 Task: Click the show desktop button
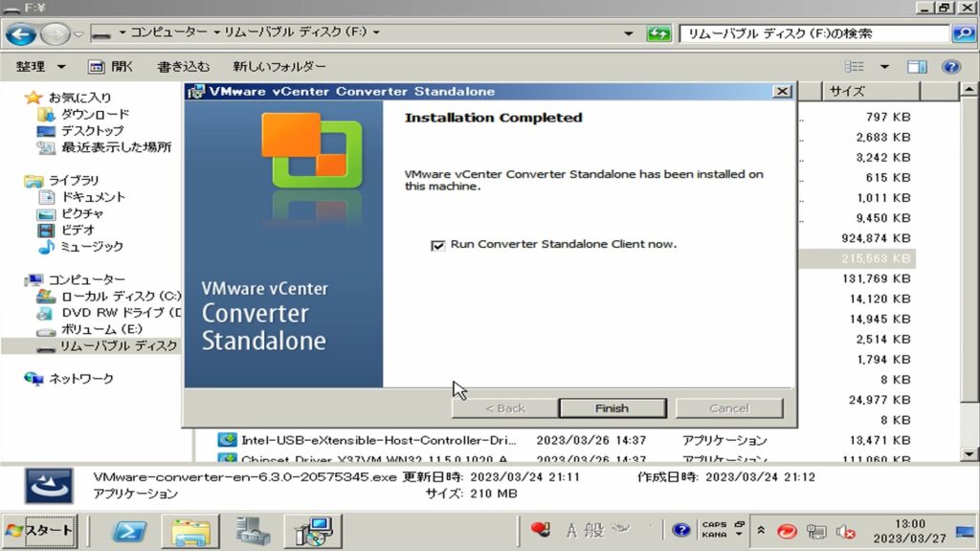tap(966, 532)
